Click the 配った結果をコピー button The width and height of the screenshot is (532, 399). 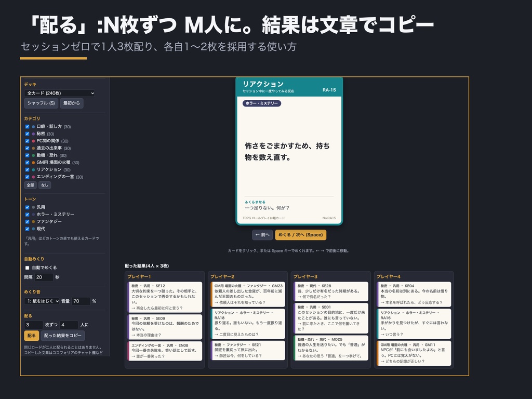click(63, 336)
